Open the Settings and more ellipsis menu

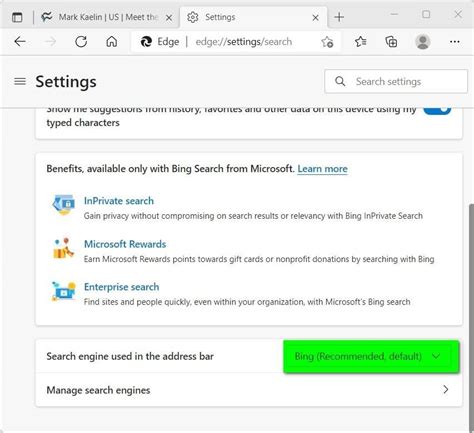point(455,42)
